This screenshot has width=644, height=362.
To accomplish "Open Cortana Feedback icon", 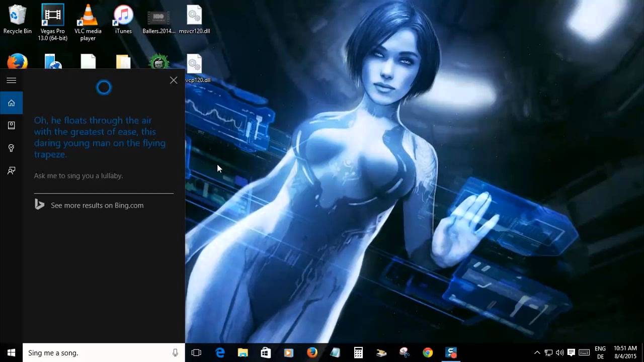I will [11, 171].
